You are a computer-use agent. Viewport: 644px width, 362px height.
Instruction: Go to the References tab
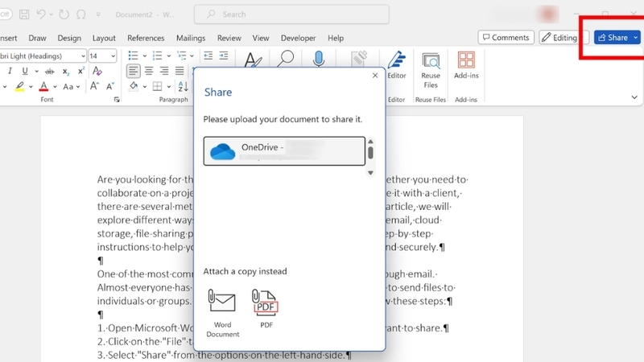point(146,38)
